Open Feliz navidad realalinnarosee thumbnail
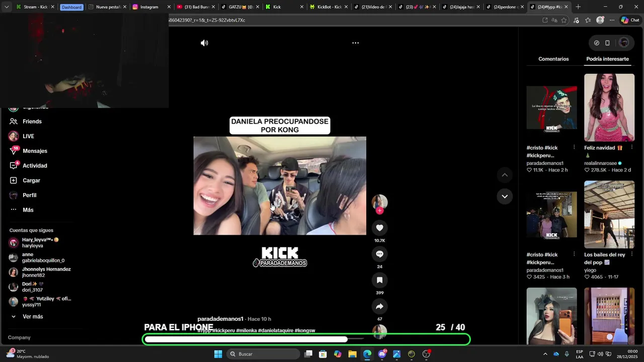Screen dimensions: 644x362 coord(609,108)
